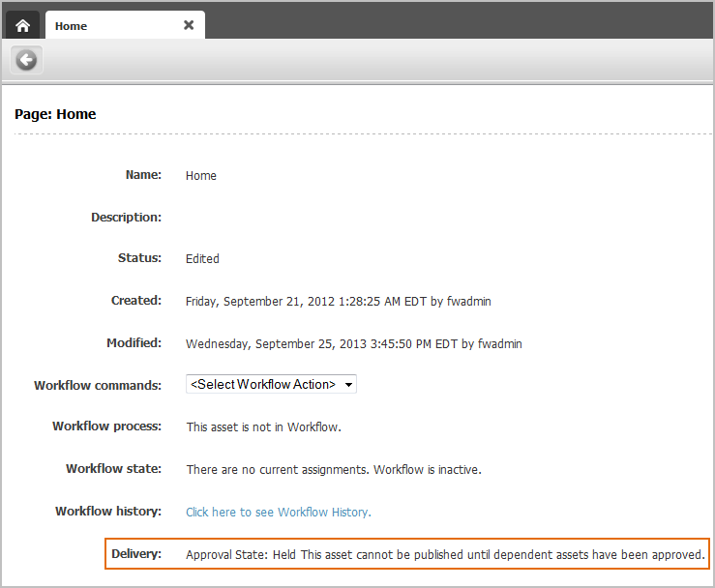The image size is (715, 588).
Task: Click the Workflow state label
Action: click(x=113, y=469)
